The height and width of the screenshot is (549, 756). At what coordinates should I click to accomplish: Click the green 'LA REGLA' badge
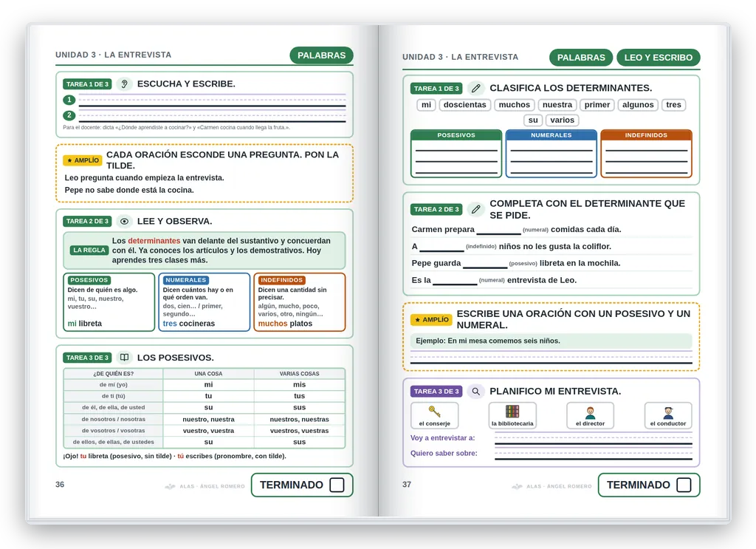click(89, 250)
